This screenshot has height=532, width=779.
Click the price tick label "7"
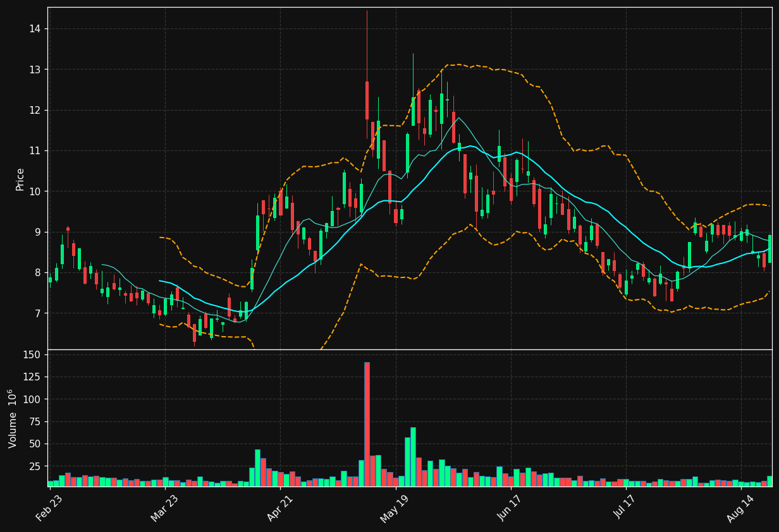(37, 313)
